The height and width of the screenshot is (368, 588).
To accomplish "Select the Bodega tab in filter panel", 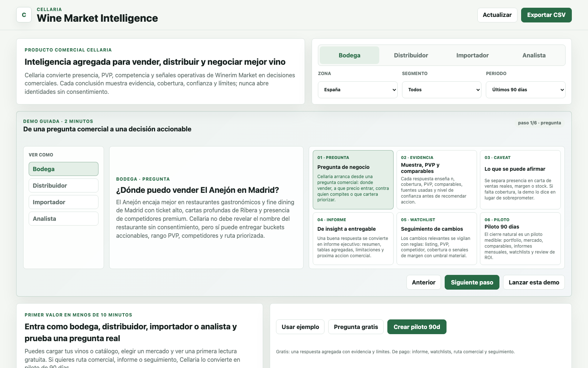I will [349, 55].
